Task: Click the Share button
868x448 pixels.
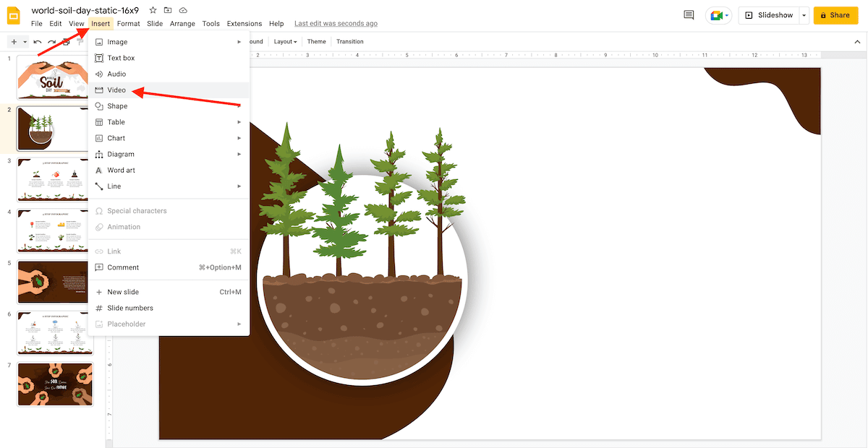Action: coord(835,15)
